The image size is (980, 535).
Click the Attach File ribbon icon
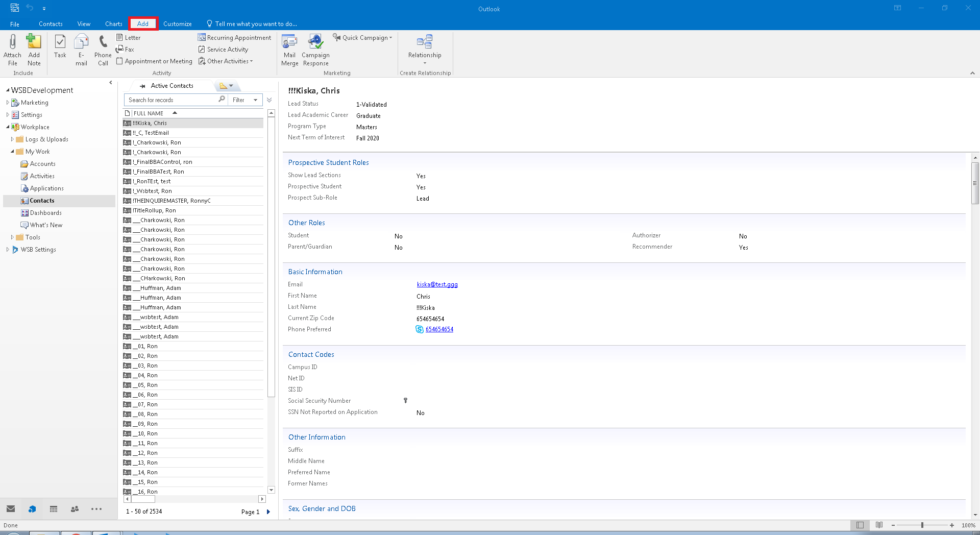coord(12,50)
